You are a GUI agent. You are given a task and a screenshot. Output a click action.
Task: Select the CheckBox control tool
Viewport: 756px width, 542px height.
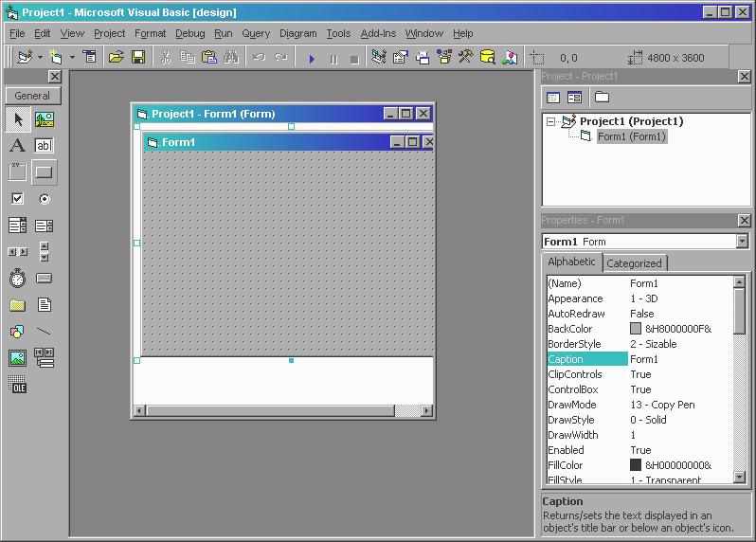[18, 199]
